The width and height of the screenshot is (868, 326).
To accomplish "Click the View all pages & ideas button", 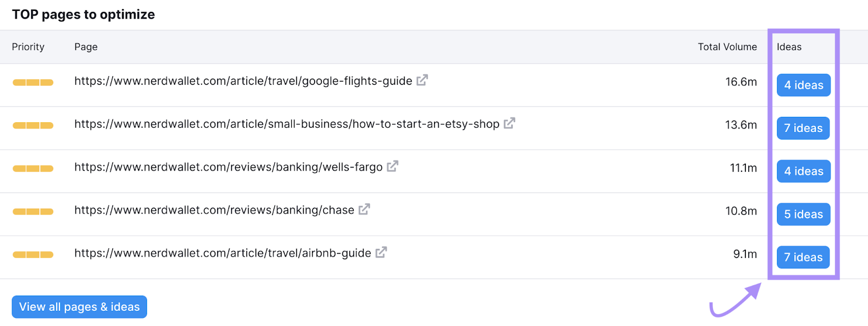I will [79, 306].
